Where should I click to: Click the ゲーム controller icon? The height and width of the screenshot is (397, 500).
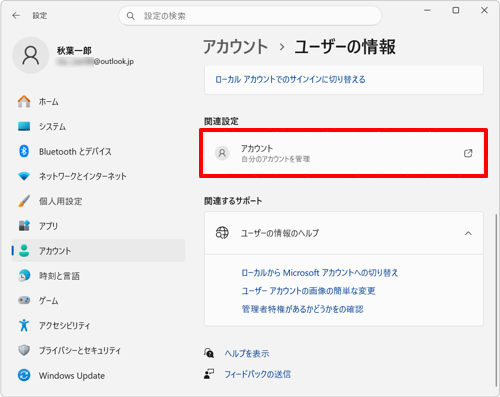24,300
